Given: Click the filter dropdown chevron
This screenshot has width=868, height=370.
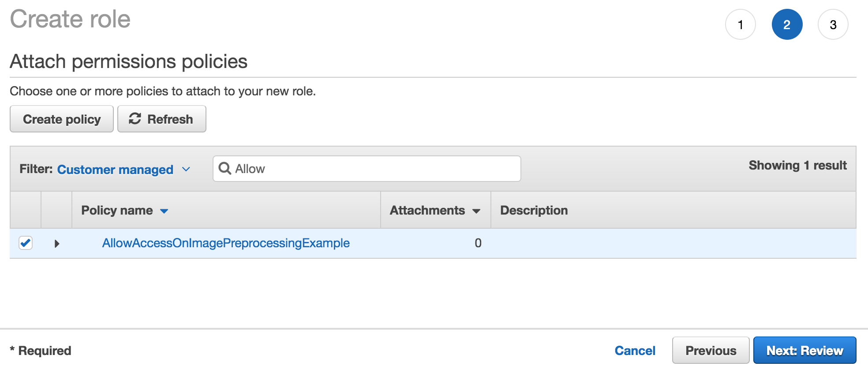Looking at the screenshot, I should [186, 170].
